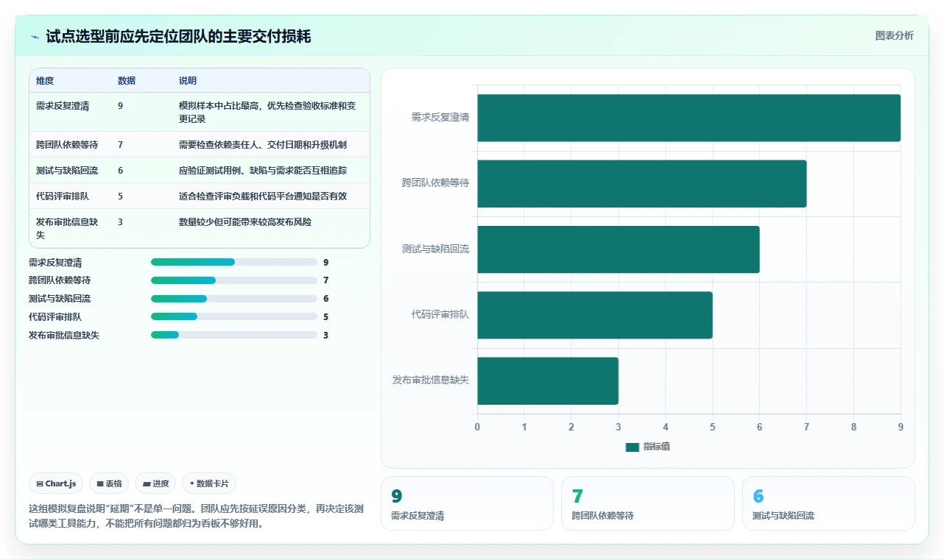944x560 pixels.
Task: Select table cell 需求反复澄清
Action: [63, 106]
